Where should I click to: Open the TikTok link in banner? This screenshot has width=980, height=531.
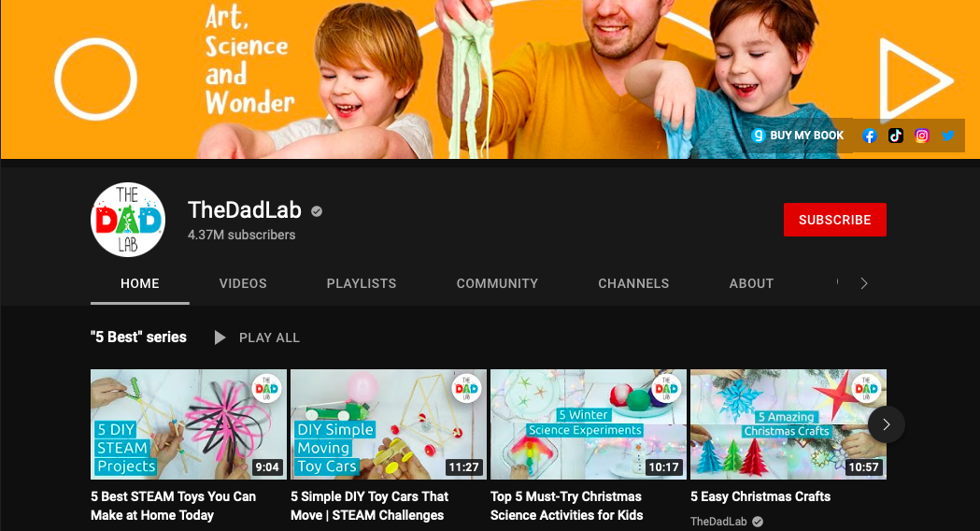896,136
